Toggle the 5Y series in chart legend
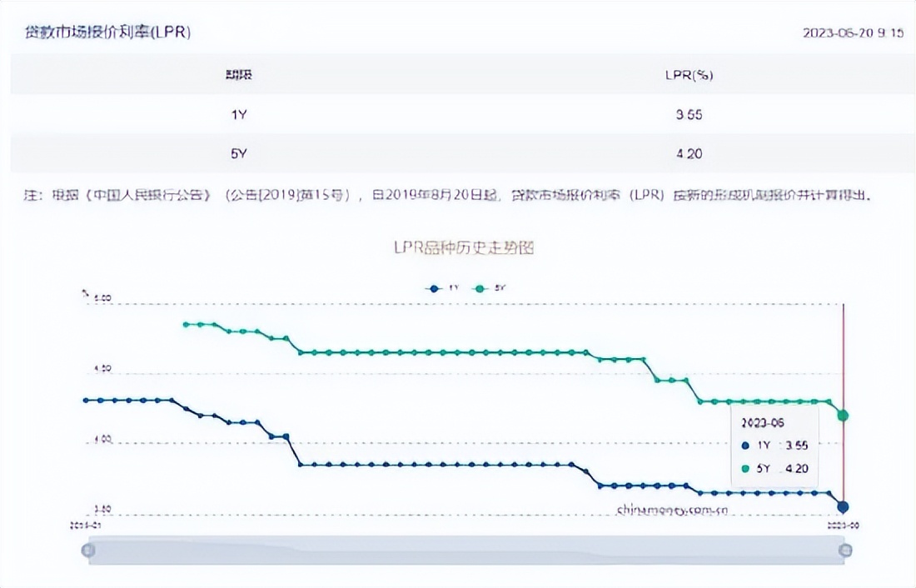 click(x=490, y=288)
